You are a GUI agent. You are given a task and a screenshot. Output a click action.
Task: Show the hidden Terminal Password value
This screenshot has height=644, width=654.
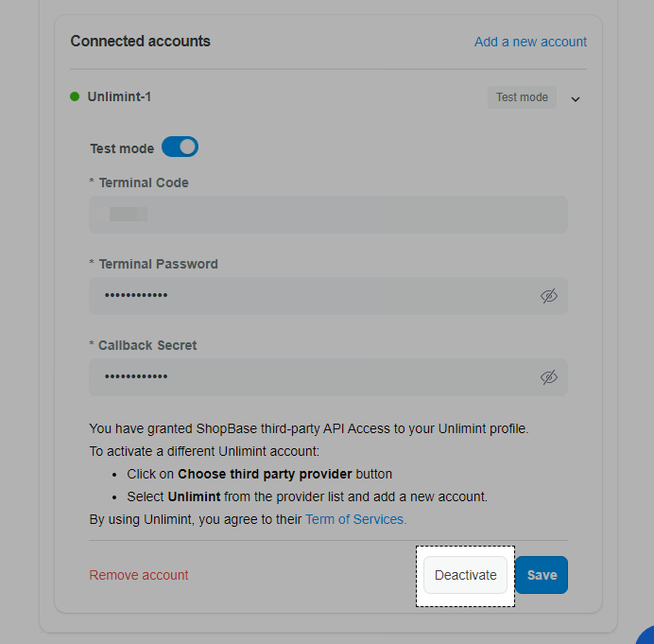coord(548,296)
